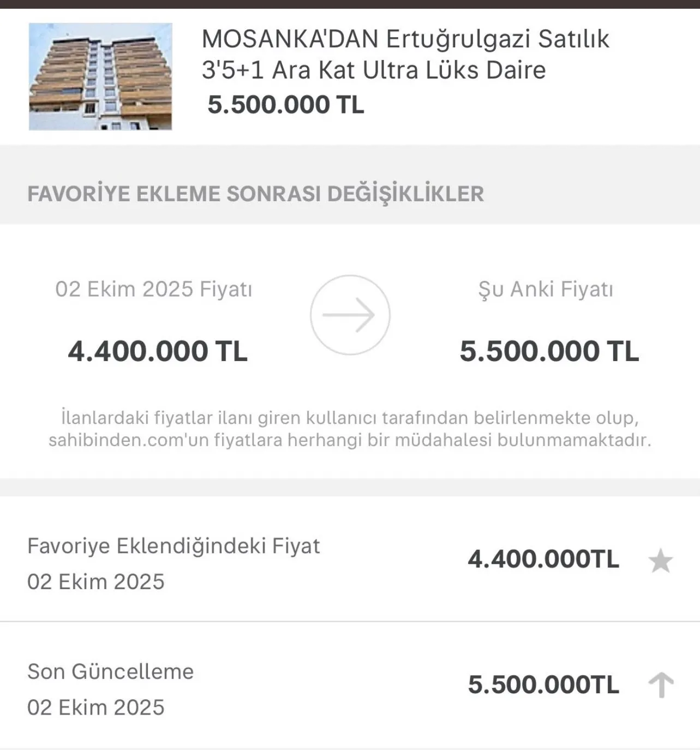The image size is (700, 750).
Task: Open the MOSANKA'DAN Ertuğrulgazi listing title
Action: click(x=405, y=54)
